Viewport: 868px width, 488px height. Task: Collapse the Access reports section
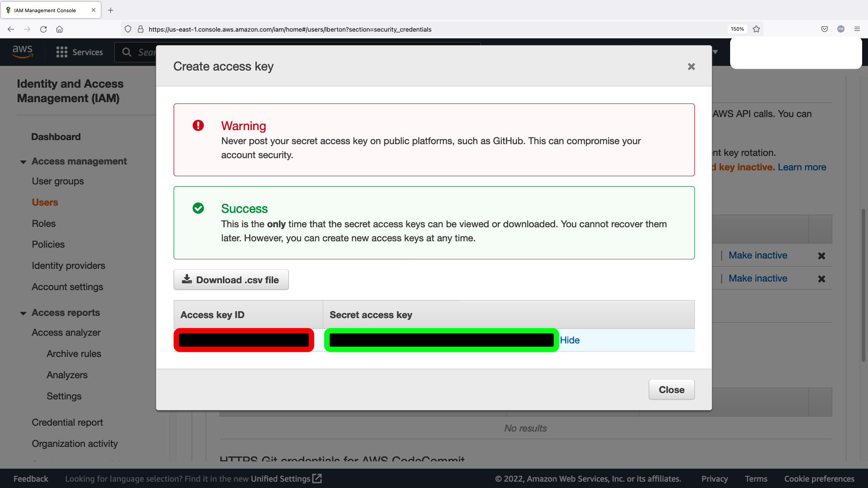[23, 313]
